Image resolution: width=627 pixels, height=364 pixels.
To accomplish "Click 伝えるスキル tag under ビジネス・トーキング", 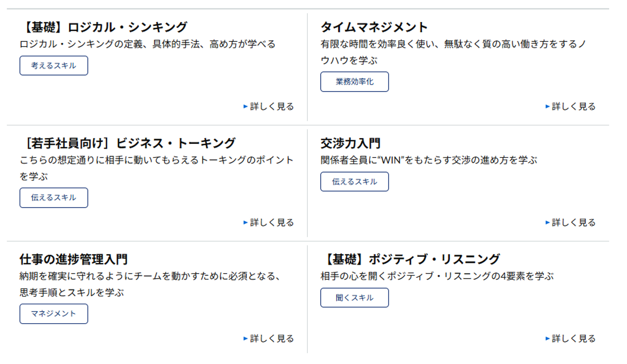I will coord(54,198).
